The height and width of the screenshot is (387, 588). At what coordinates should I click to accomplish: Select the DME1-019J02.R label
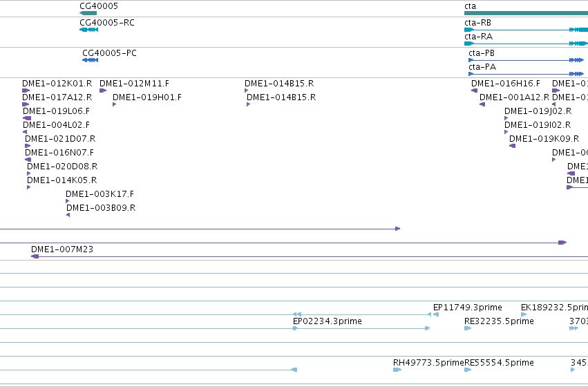tap(538, 111)
